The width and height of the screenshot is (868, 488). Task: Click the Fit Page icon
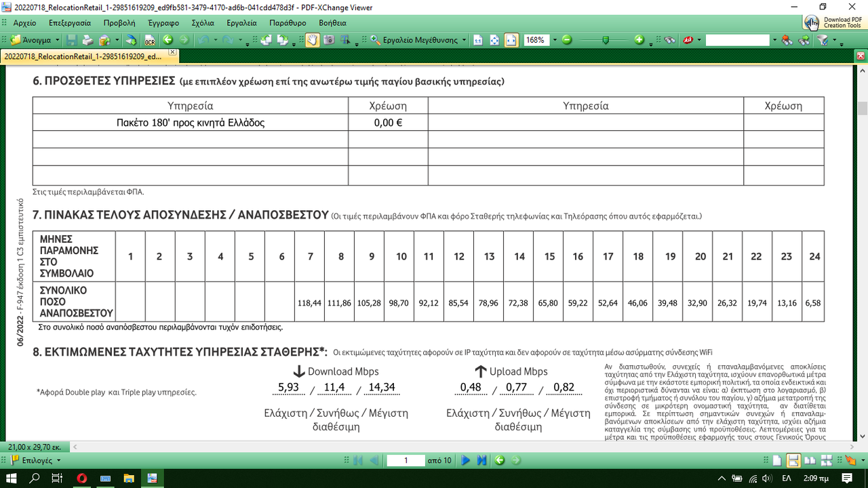(494, 40)
